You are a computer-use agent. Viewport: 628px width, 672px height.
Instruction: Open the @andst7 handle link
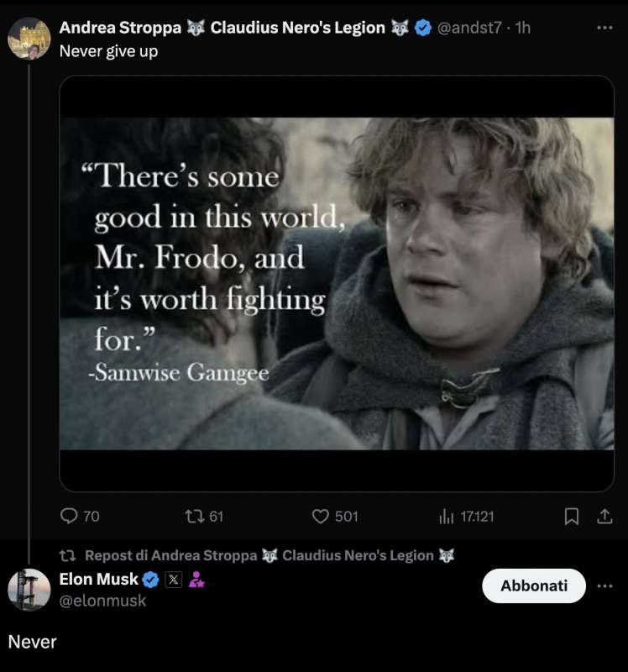click(470, 28)
